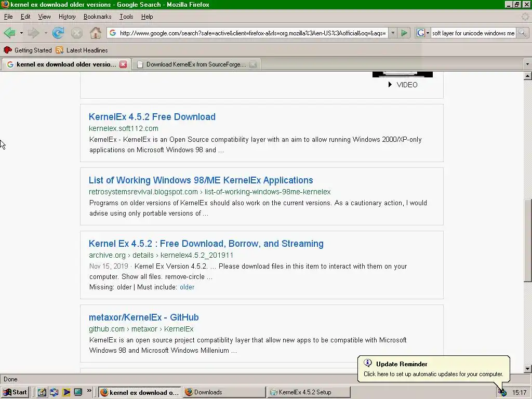Close the Download KernelEx tab
Image resolution: width=532 pixels, height=399 pixels.
click(253, 64)
